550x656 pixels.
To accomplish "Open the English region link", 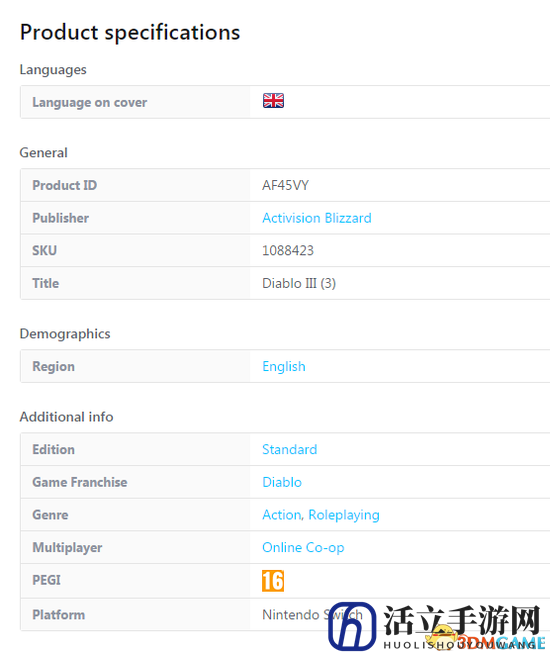I will pos(284,366).
